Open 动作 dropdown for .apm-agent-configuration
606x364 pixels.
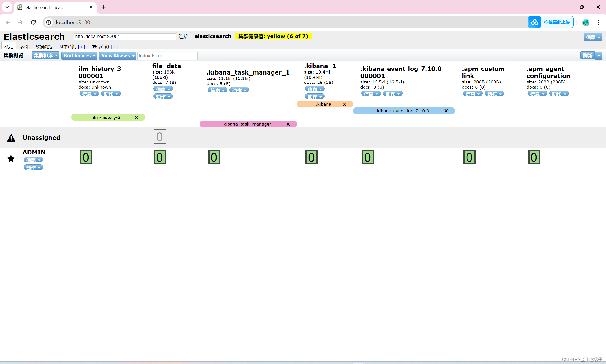point(559,94)
